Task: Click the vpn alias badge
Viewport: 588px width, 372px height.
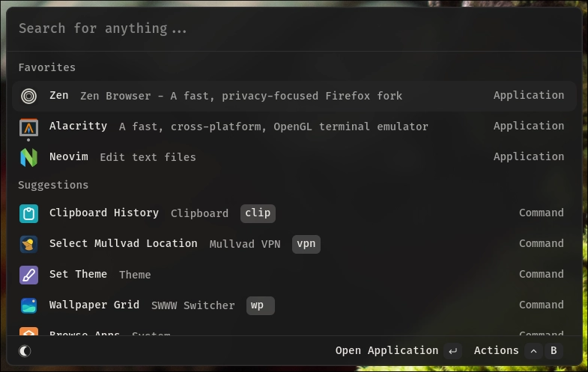Action: (306, 244)
